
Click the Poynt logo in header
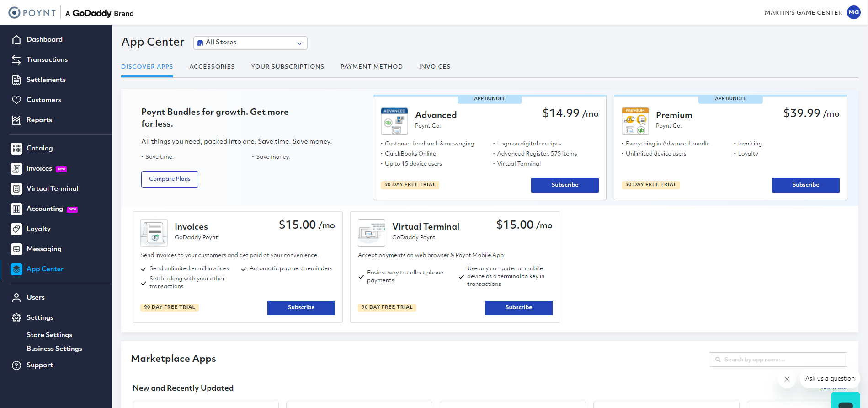click(32, 13)
